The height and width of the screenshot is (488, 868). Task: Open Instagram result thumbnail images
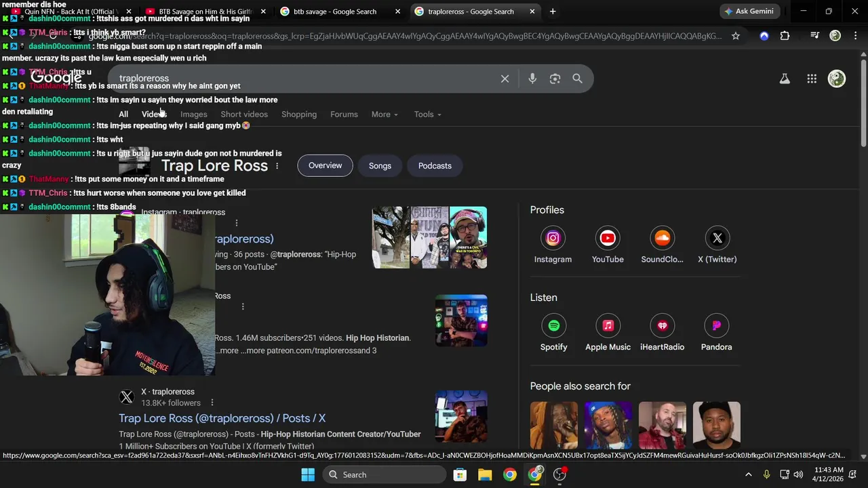[429, 237]
